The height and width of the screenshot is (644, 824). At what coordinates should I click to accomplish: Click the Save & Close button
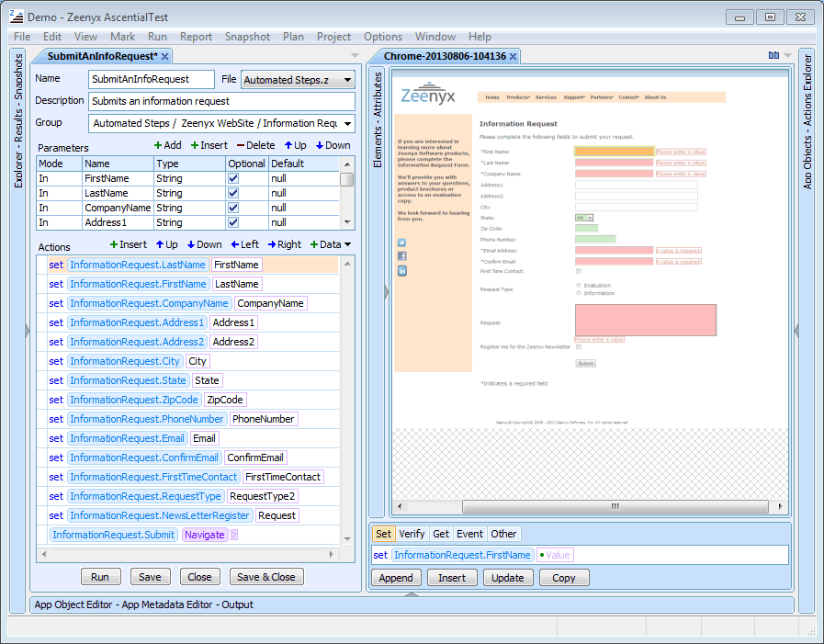click(x=265, y=577)
